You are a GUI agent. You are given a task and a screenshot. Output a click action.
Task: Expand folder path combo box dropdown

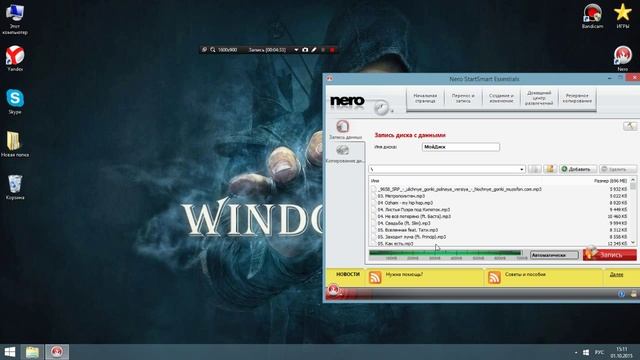(x=522, y=169)
